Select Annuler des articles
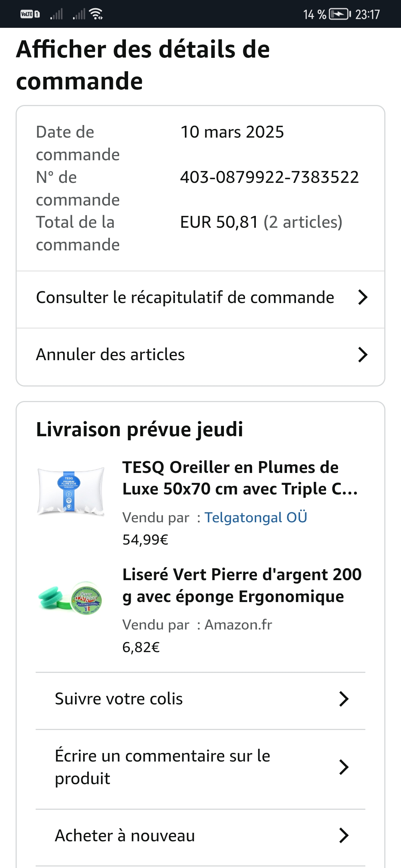This screenshot has width=401, height=868. 110,355
